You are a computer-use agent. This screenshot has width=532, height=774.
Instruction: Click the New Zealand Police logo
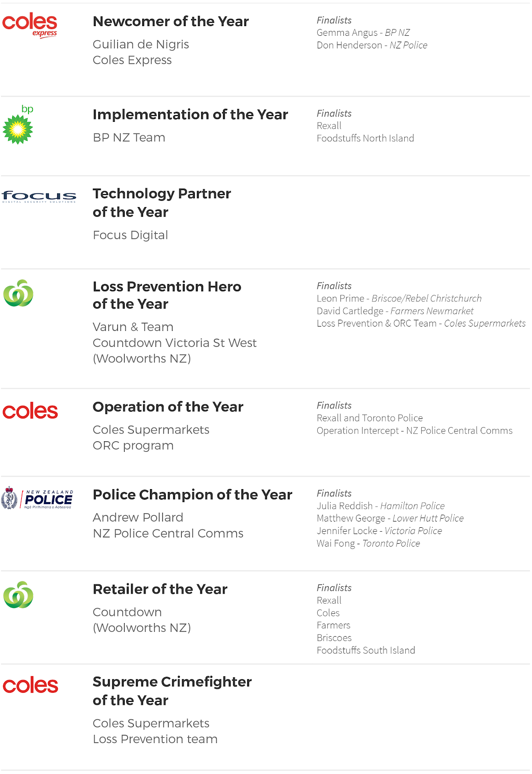point(37,498)
